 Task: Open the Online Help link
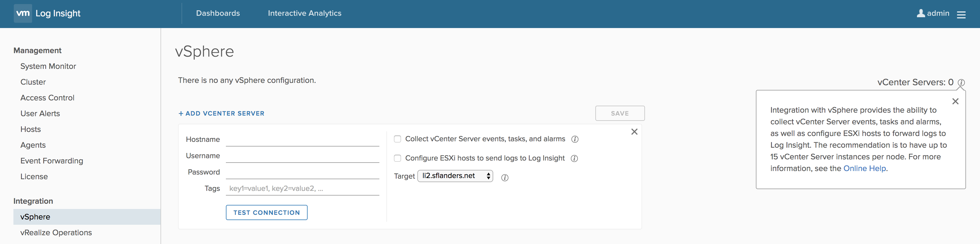coord(864,168)
